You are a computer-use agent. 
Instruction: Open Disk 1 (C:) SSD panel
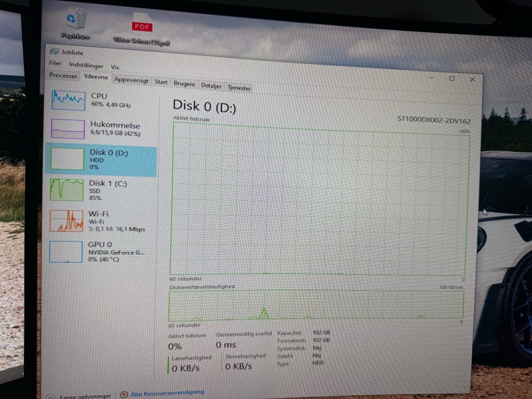[100, 190]
